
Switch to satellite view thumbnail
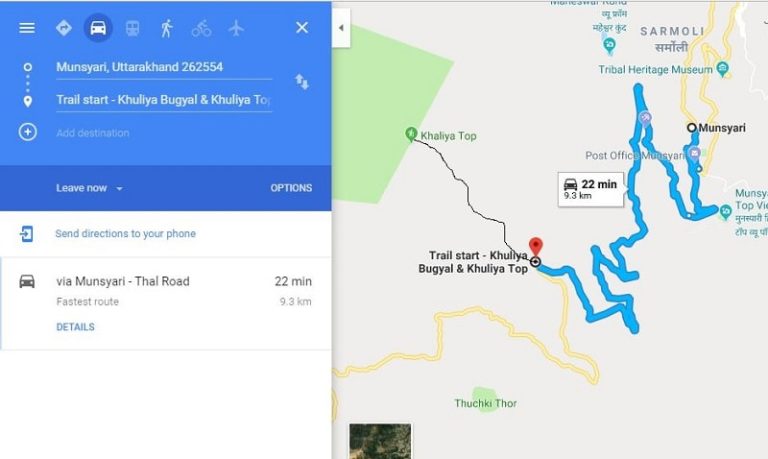coord(380,441)
